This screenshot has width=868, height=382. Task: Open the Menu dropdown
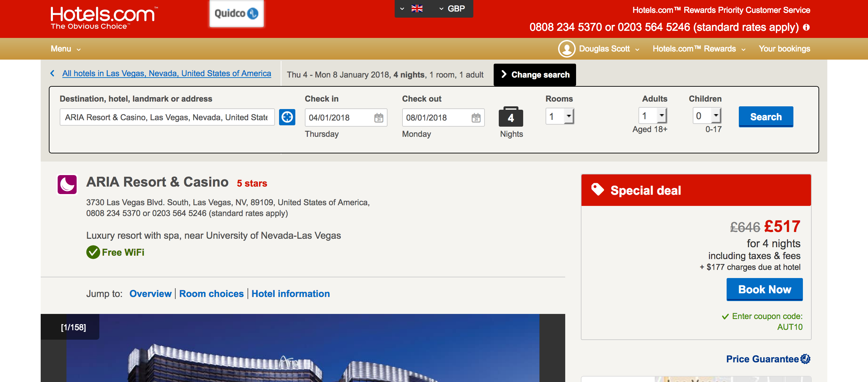(66, 49)
